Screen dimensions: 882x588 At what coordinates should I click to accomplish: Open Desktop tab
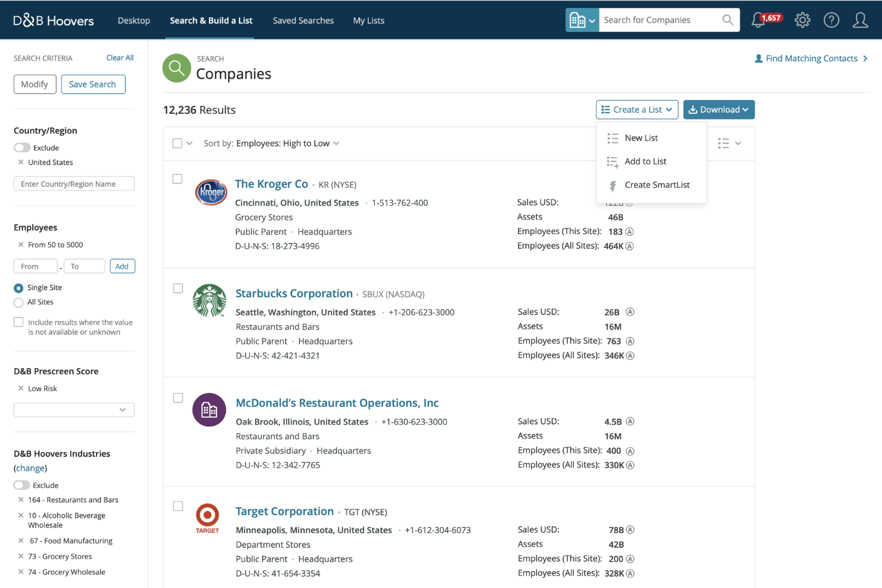pyautogui.click(x=134, y=20)
